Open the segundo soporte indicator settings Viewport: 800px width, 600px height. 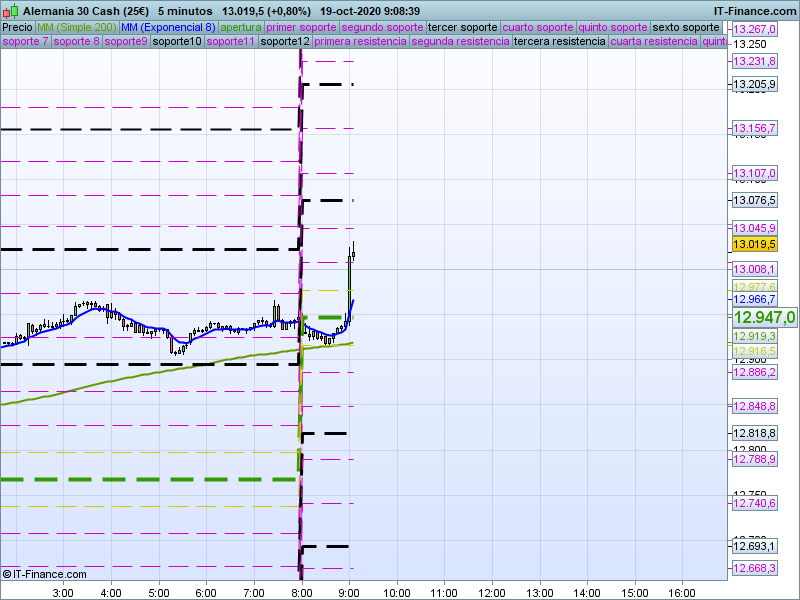pos(384,27)
